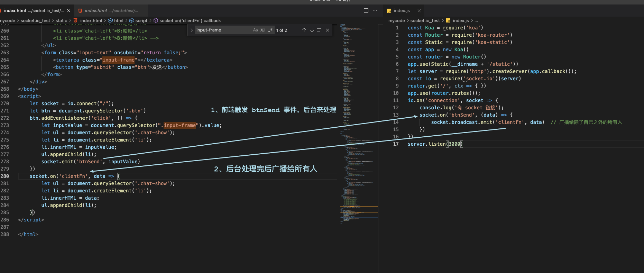Click highlighted input-frame in querySelector line
This screenshot has height=273, width=644.
pyautogui.click(x=180, y=125)
